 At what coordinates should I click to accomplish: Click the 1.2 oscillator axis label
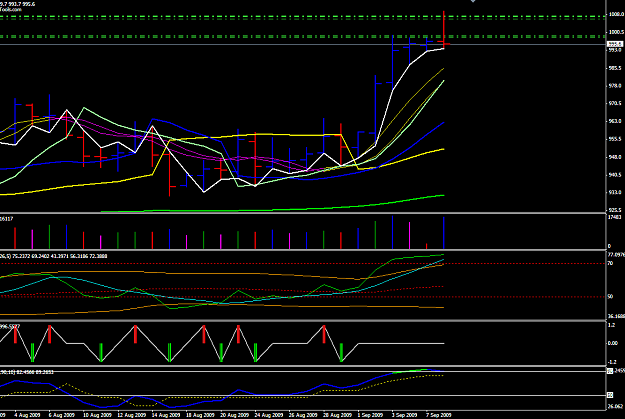pyautogui.click(x=611, y=325)
